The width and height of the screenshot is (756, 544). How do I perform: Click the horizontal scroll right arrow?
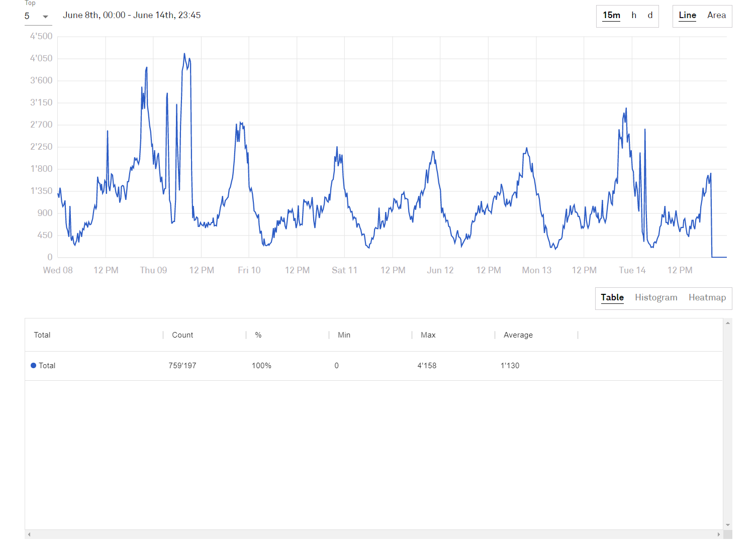point(719,534)
